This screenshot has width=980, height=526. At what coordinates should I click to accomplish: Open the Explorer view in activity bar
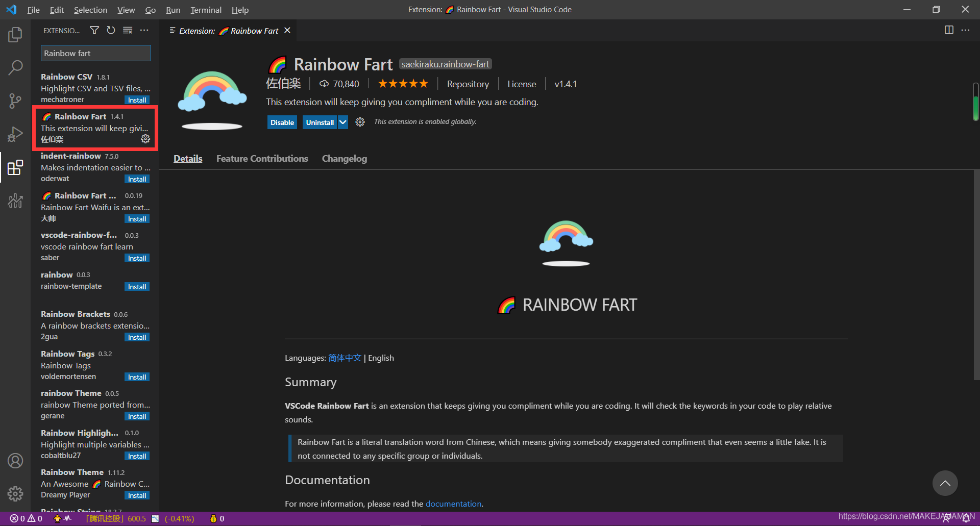point(15,35)
